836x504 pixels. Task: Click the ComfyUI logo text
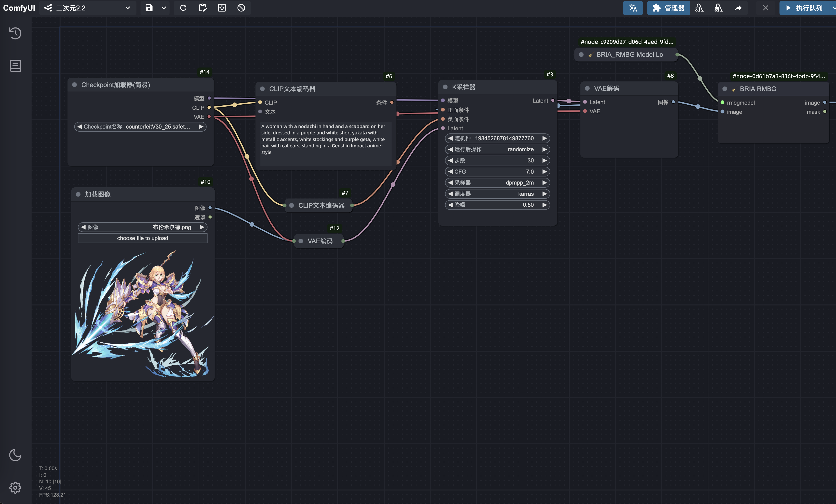(x=19, y=8)
